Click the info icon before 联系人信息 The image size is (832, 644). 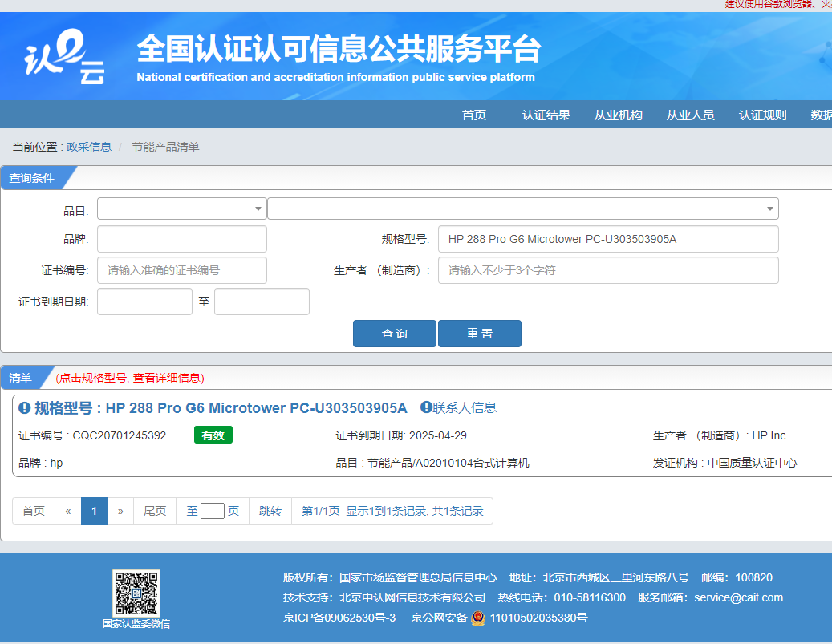point(426,407)
